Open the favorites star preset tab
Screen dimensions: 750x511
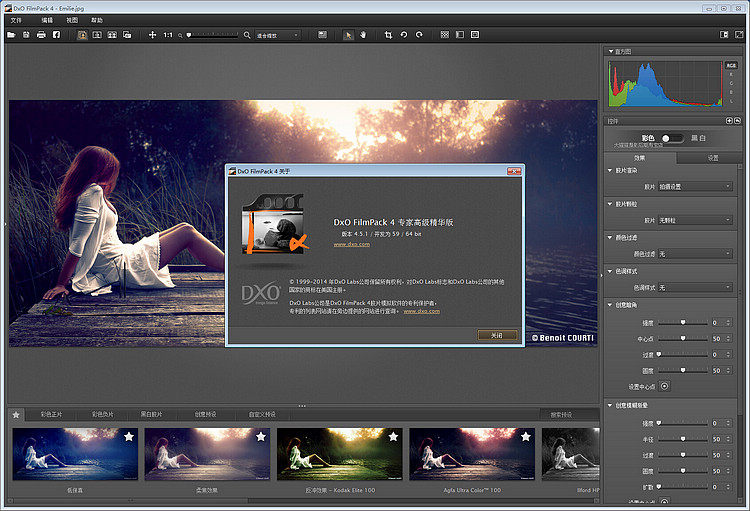tap(16, 414)
